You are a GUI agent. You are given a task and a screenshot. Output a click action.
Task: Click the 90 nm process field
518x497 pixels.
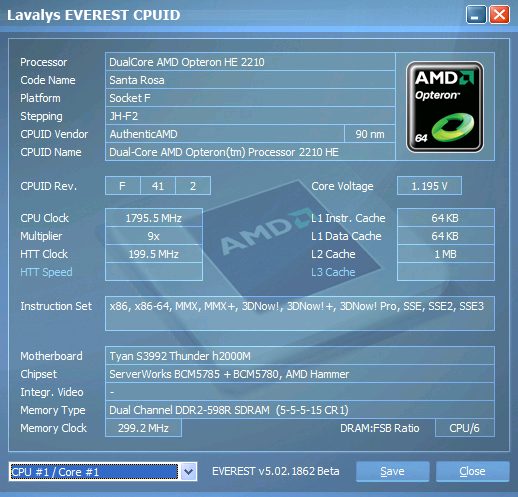(370, 134)
